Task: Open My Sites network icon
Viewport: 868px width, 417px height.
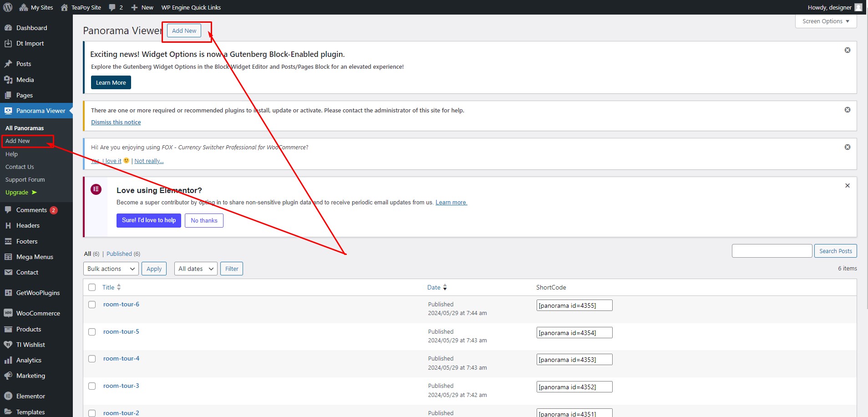Action: click(x=24, y=7)
